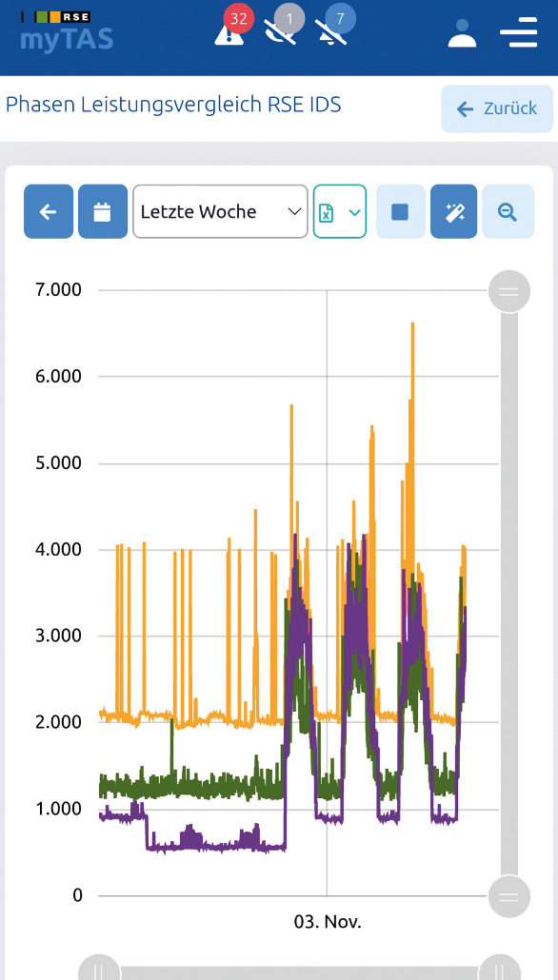Open the crossed-out eye notifications with badge 1

coord(283,27)
